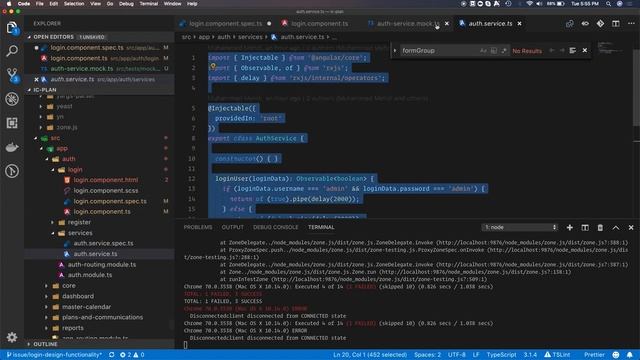Viewport: 640px width, 360px height.
Task: Click the Spaces: 2 indentation indicator
Action: (427, 355)
